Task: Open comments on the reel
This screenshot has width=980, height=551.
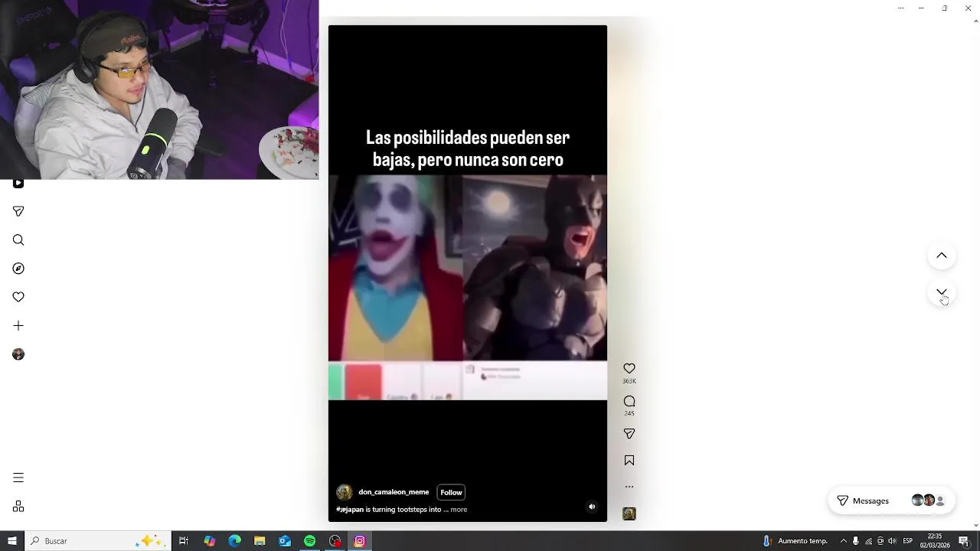Action: (629, 401)
